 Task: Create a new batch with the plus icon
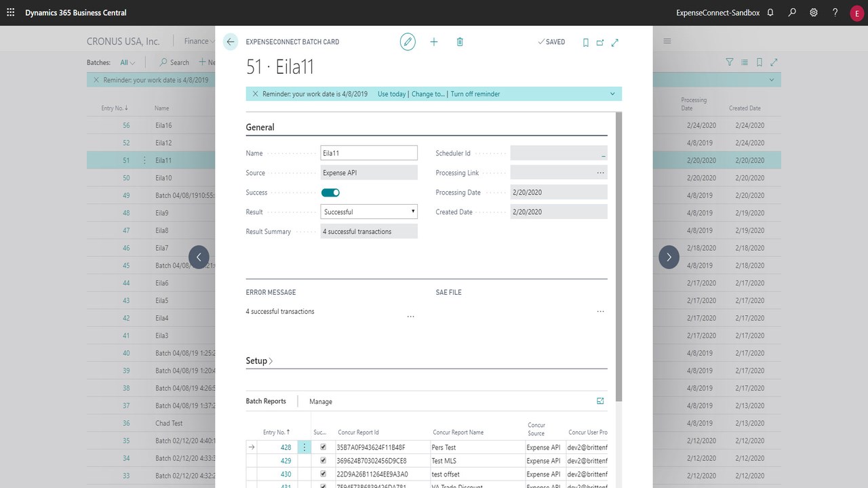point(434,42)
